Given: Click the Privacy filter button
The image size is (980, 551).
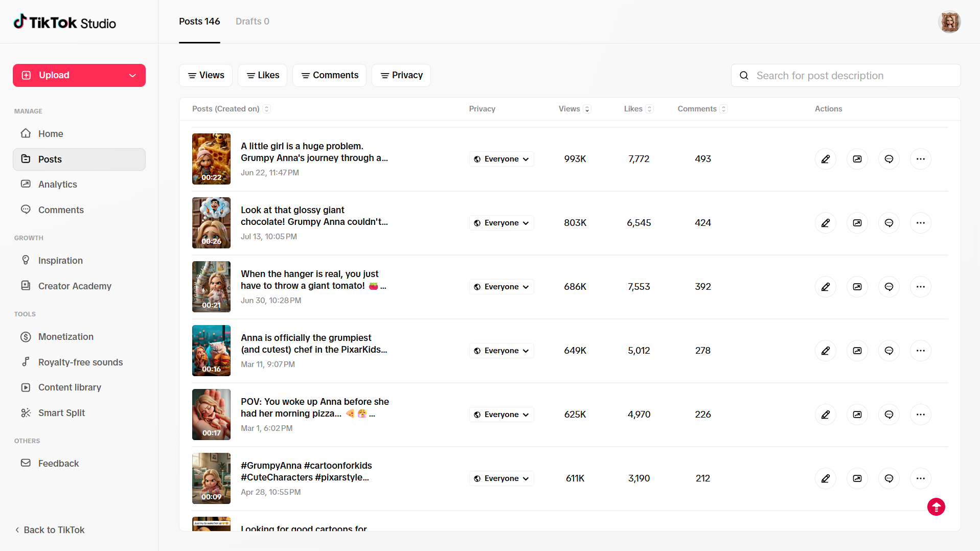Looking at the screenshot, I should point(401,75).
